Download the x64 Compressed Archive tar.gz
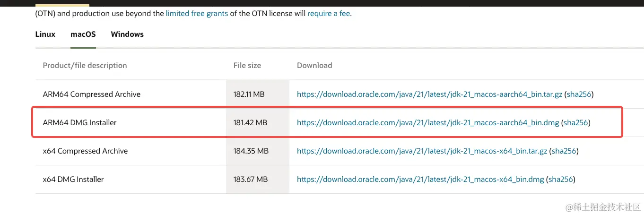 tap(422, 151)
